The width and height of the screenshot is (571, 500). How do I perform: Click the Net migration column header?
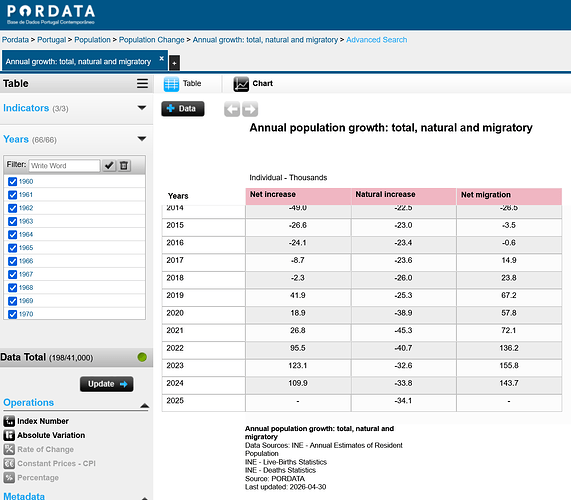[x=509, y=196]
